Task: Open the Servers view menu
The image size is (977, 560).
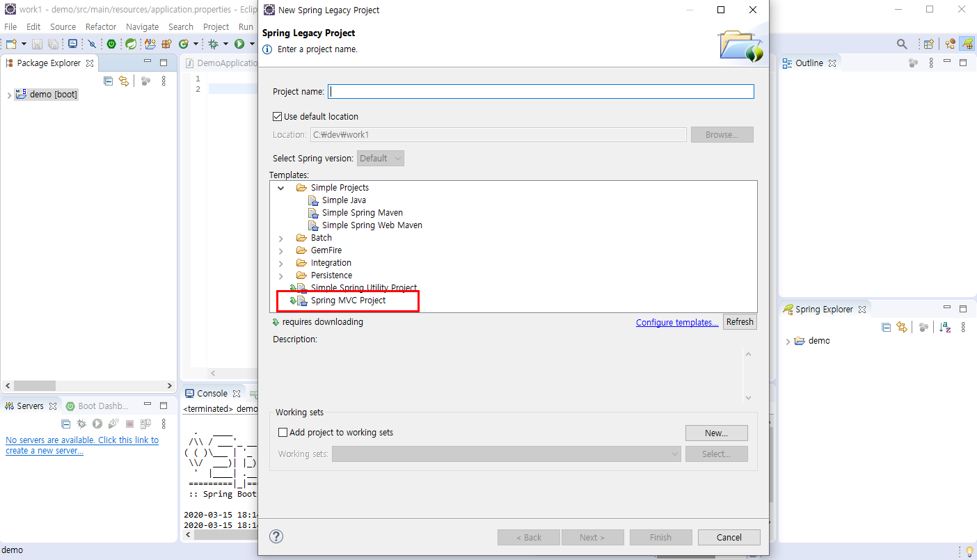Action: coord(164,424)
